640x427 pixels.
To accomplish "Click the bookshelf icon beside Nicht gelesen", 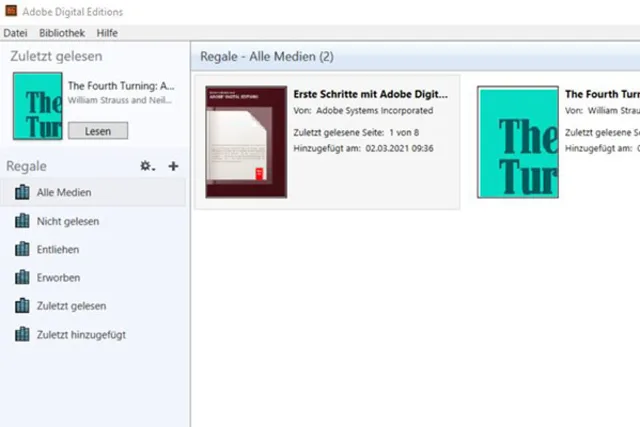I will pyautogui.click(x=22, y=221).
